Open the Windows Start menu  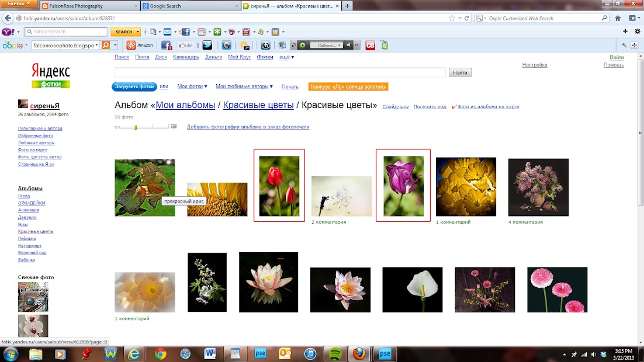point(11,354)
